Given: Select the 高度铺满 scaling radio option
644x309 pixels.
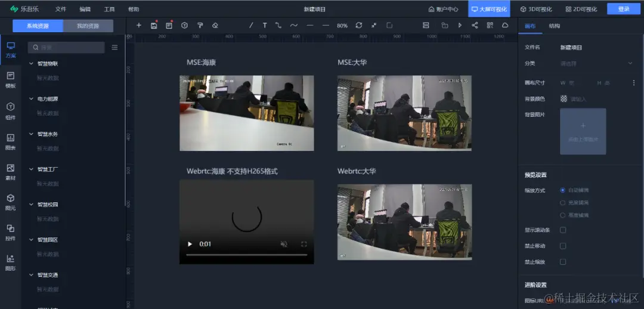Looking at the screenshot, I should coord(563,215).
